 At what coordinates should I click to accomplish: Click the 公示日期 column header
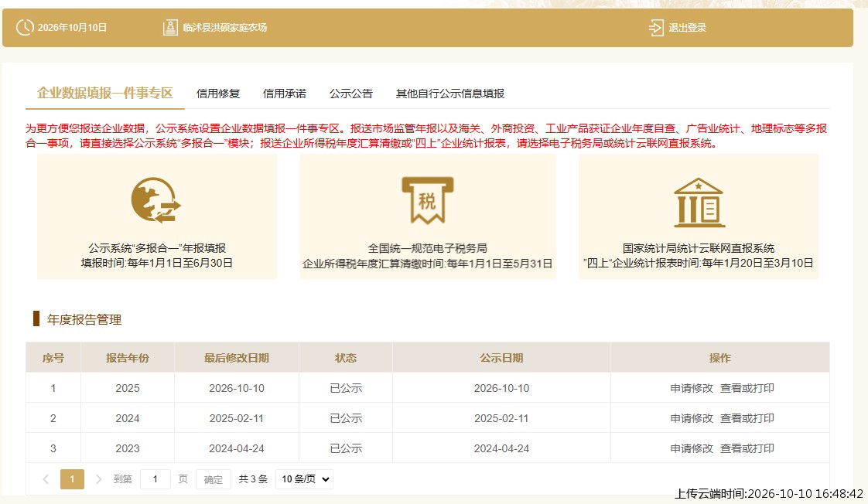click(x=501, y=358)
